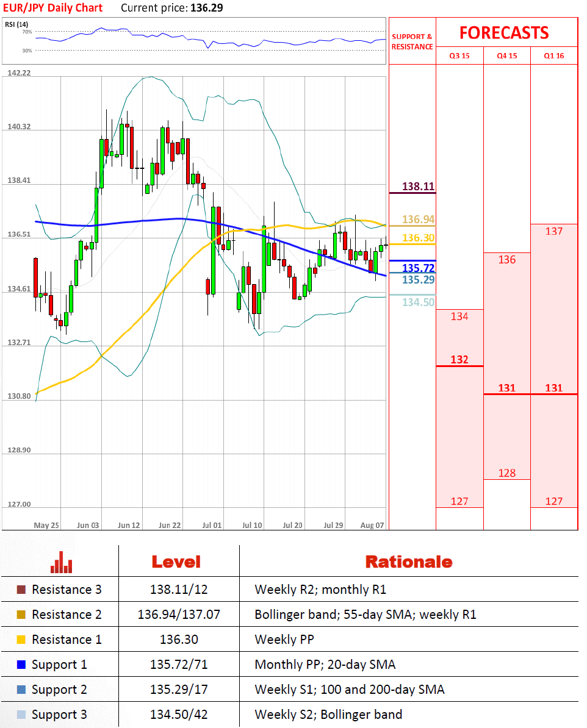Click the rationale 'Weekly R2; monthly R1'
The height and width of the screenshot is (728, 587).
point(320,590)
